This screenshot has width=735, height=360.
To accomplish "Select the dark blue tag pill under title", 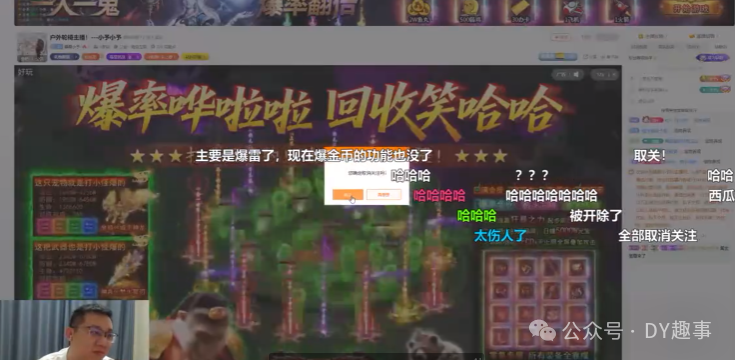I will [x=64, y=57].
